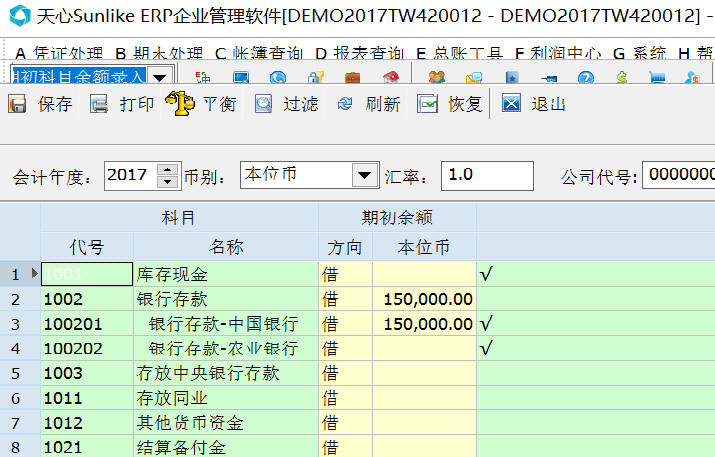715x457 pixels.
Task: Click the Sunlike ERP logo in the title bar
Action: pyautogui.click(x=20, y=16)
